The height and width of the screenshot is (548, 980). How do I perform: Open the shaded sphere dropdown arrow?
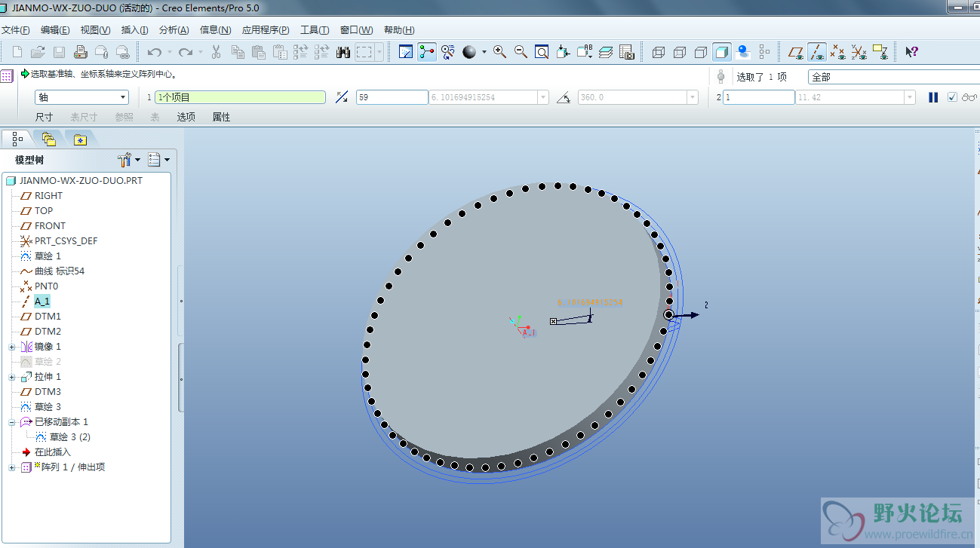point(484,52)
